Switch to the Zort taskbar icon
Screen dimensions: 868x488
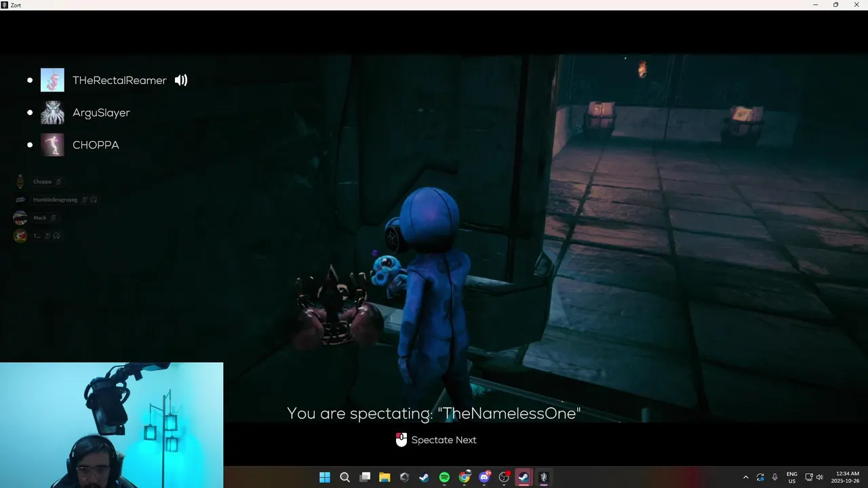pyautogui.click(x=543, y=477)
